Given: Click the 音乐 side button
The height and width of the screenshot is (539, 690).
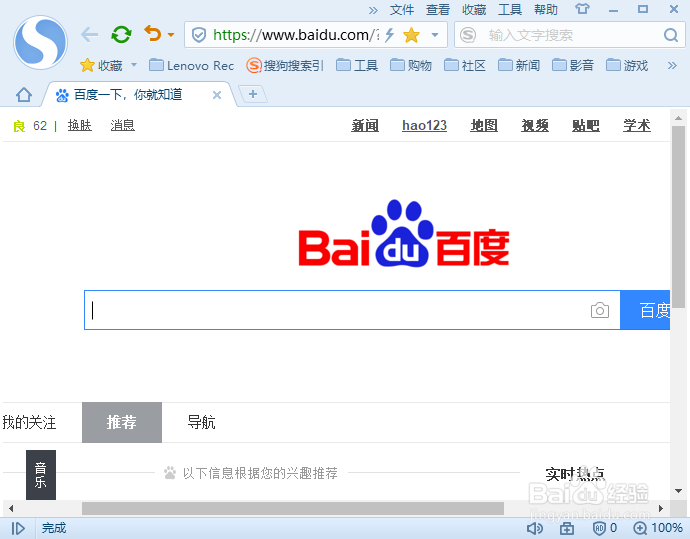Looking at the screenshot, I should point(41,475).
